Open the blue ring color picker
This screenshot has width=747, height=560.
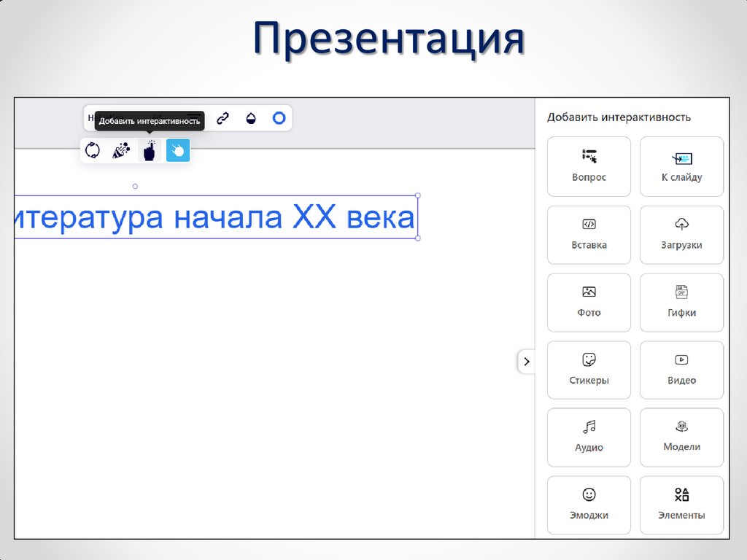279,117
